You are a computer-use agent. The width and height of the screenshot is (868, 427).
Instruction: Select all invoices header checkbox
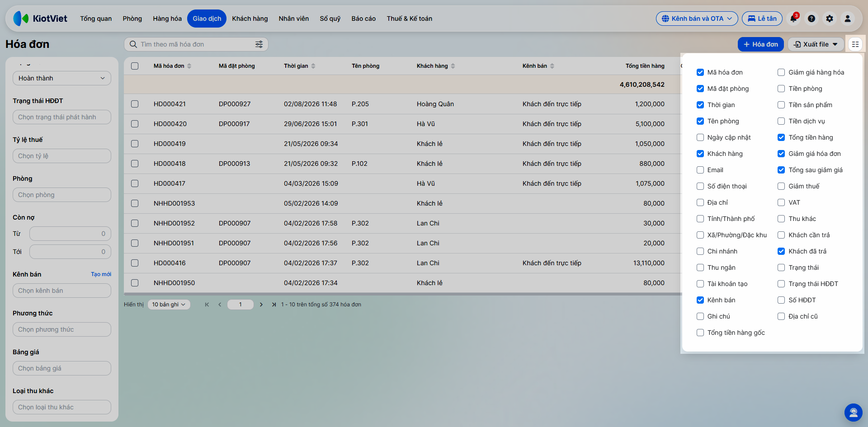(135, 66)
